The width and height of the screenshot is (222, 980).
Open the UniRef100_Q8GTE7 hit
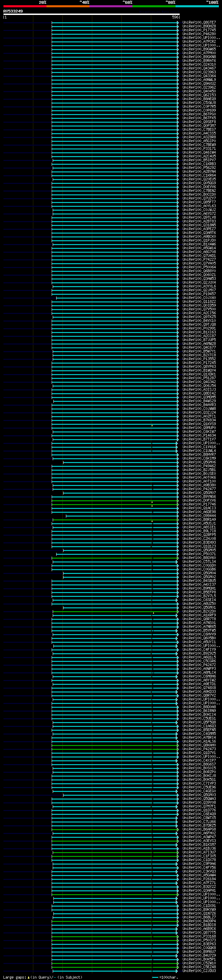(199, 23)
